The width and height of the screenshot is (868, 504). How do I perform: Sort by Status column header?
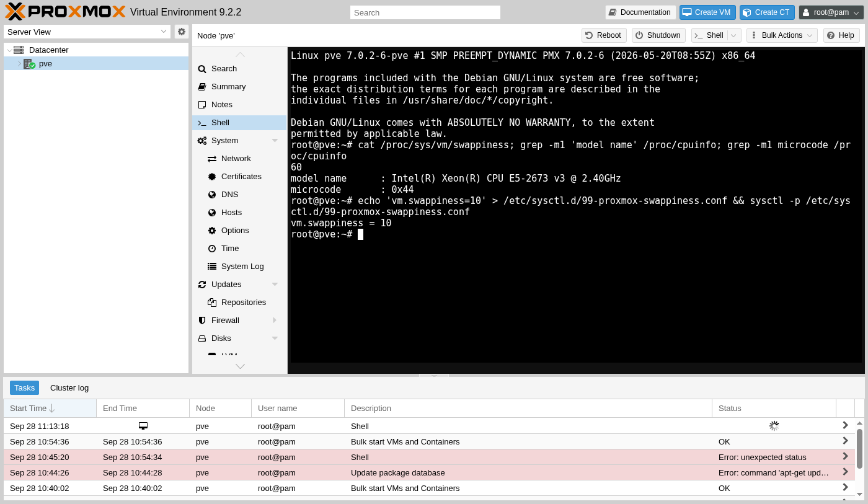774,409
